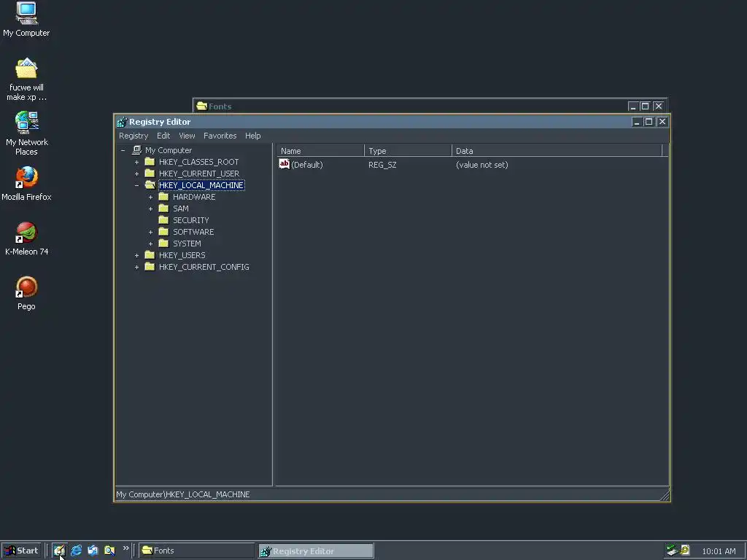Expand the SOFTWARE subkey
This screenshot has width=747, height=560.
tap(150, 232)
